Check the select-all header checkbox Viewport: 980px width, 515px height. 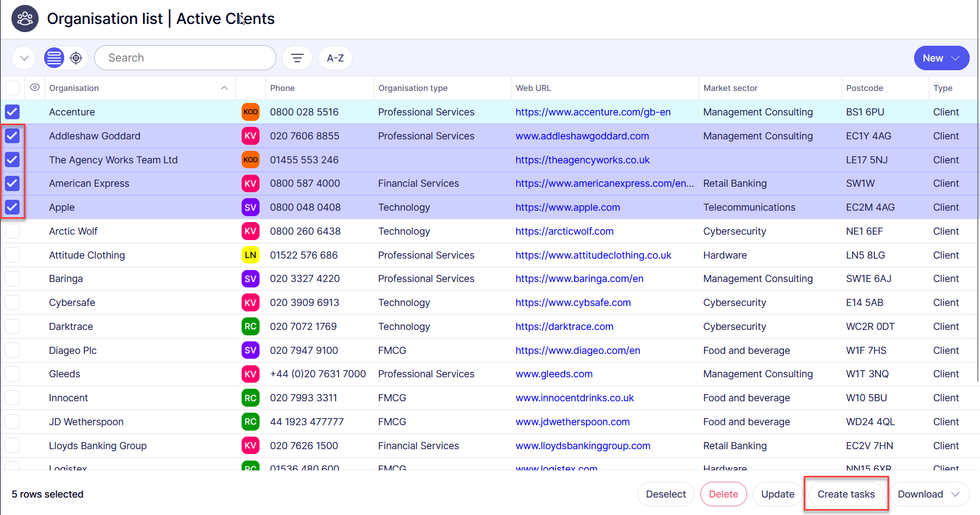[x=13, y=88]
